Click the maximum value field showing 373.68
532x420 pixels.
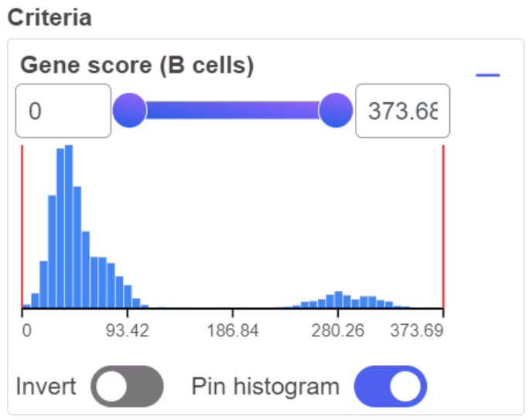(x=403, y=111)
